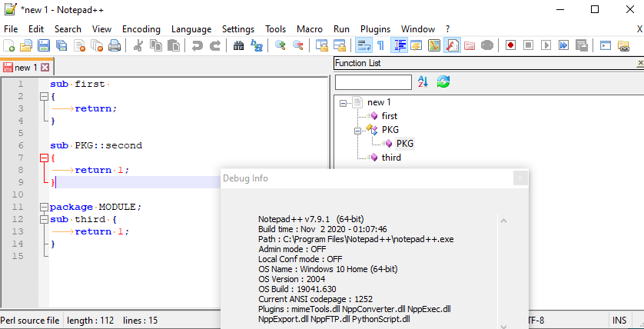Click the 'length : 112' status bar entry
Image resolution: width=644 pixels, height=329 pixels.
(91, 321)
